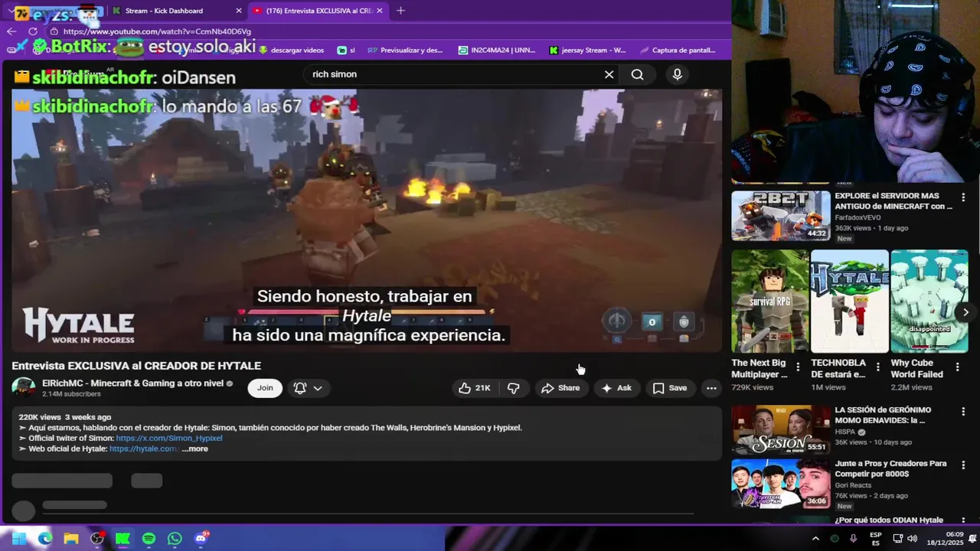This screenshot has height=551, width=980.
Task: Click the YouTube URL address bar
Action: pyautogui.click(x=157, y=31)
